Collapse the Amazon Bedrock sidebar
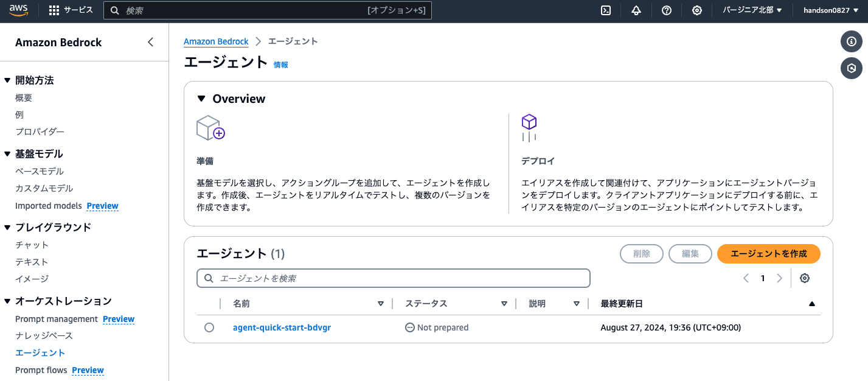Image resolution: width=868 pixels, height=381 pixels. (151, 42)
